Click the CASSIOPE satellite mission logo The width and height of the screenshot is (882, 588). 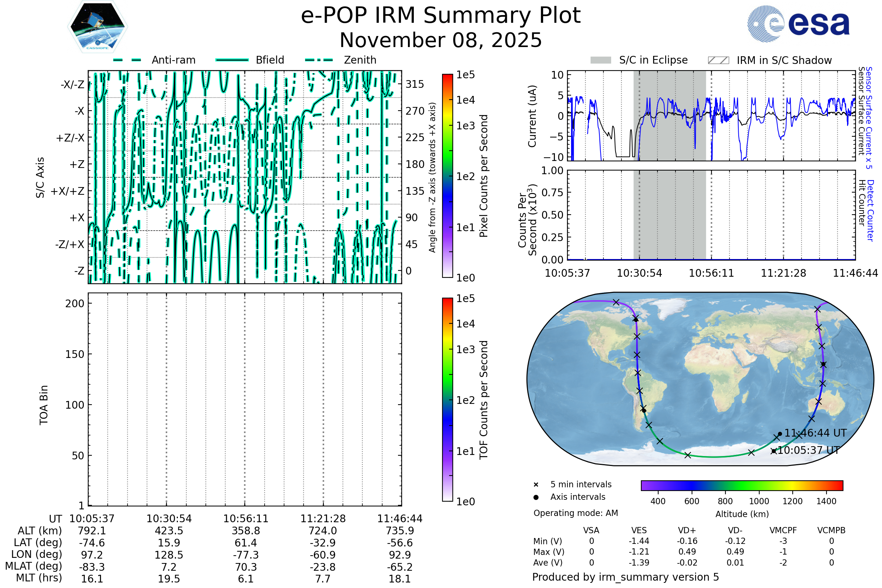click(x=97, y=27)
